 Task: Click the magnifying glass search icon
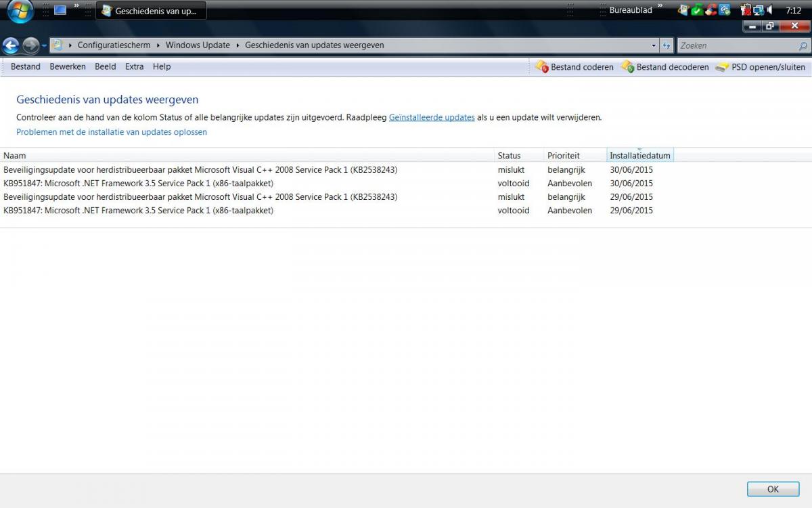pyautogui.click(x=803, y=46)
